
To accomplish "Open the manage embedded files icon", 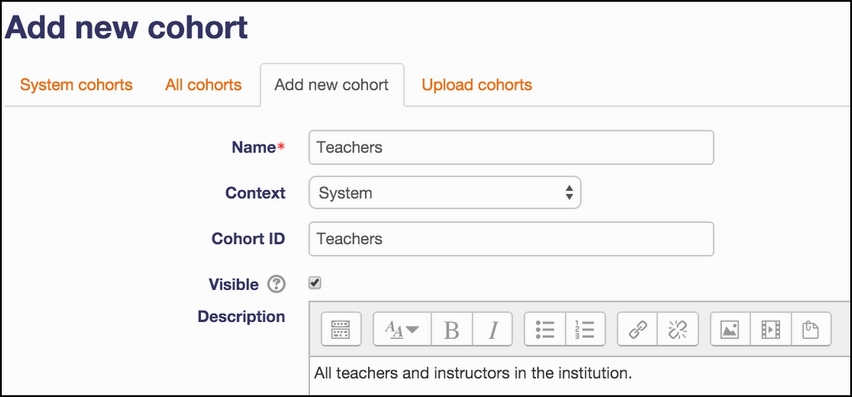I will (x=811, y=329).
